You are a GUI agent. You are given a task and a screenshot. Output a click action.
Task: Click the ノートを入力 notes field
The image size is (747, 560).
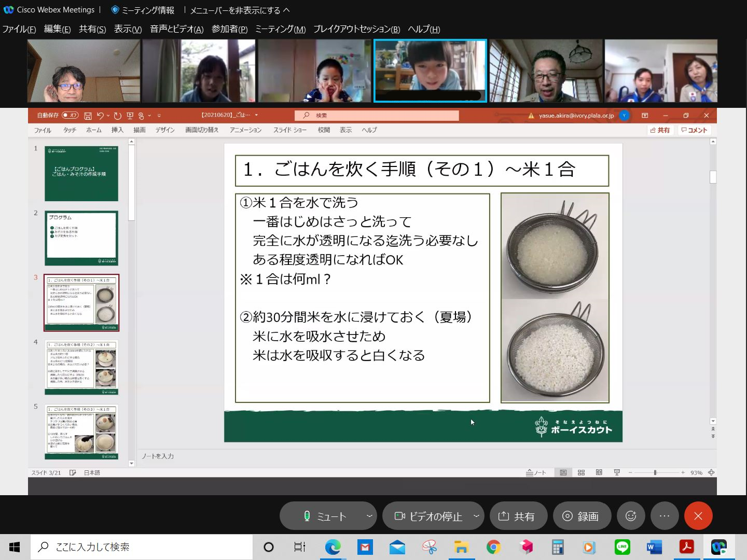[x=158, y=456]
